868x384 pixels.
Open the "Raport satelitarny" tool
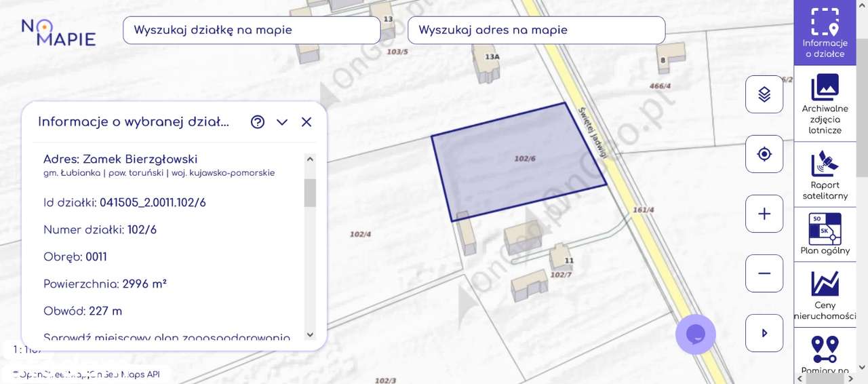[825, 174]
